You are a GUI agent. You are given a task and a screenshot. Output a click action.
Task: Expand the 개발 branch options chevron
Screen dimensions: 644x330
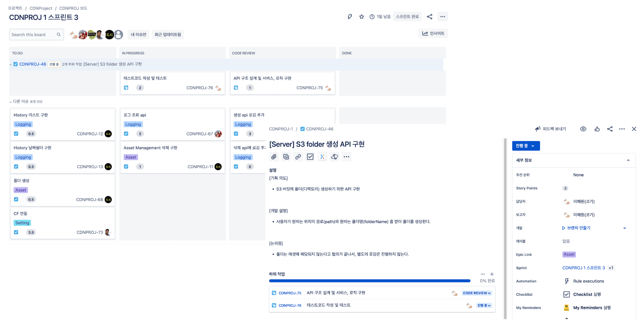pyautogui.click(x=625, y=228)
